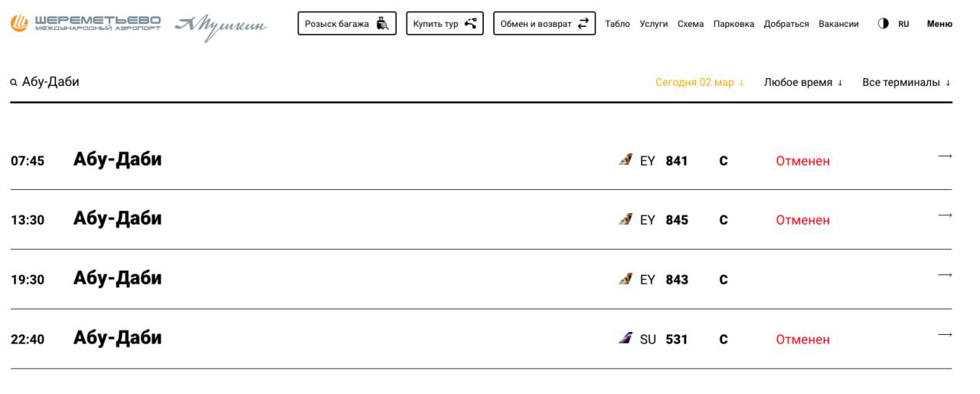Expand the Все терминалы terminal filter
The image size is (980, 394).
tap(906, 83)
